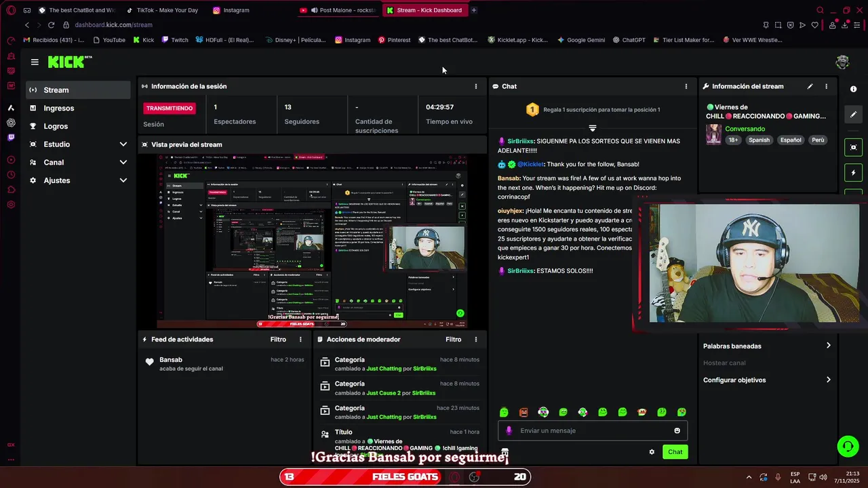
Task: Open the ChatGPT bookmark
Action: pos(629,40)
